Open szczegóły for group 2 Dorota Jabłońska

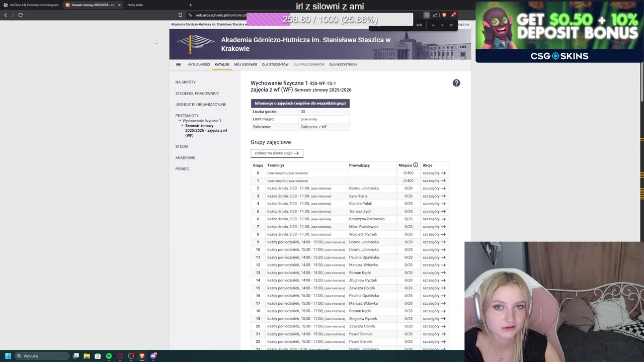434,188
